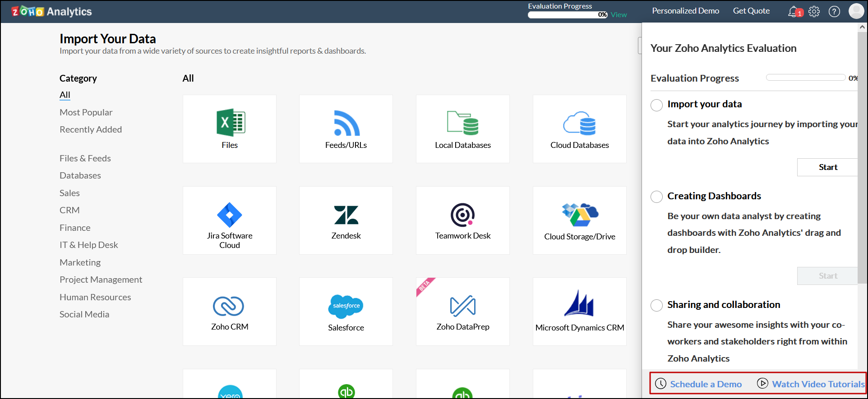Click the clock icon beside Schedule a Demo

point(660,384)
